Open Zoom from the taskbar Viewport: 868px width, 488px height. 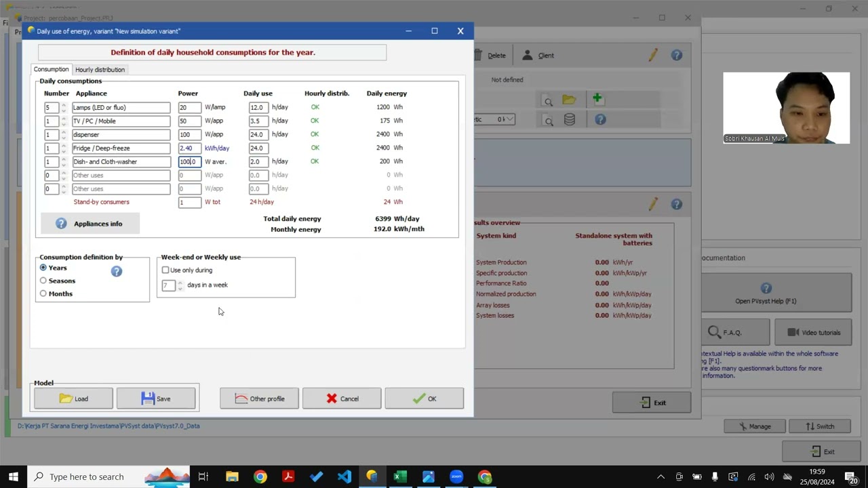456,476
